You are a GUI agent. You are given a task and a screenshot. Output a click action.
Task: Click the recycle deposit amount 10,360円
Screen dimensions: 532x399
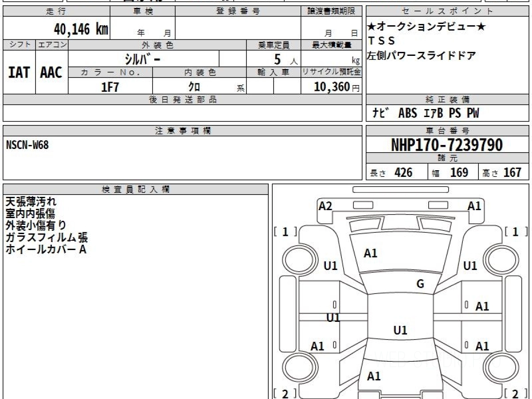[x=337, y=87]
